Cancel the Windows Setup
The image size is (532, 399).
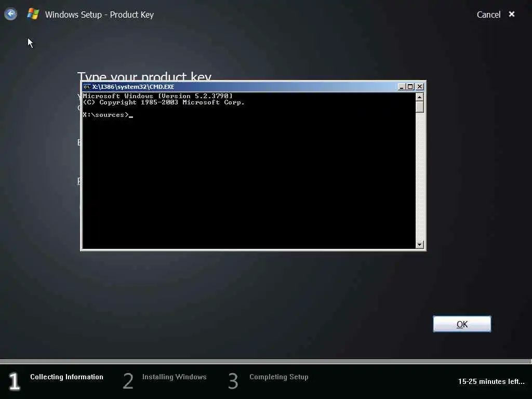click(488, 15)
